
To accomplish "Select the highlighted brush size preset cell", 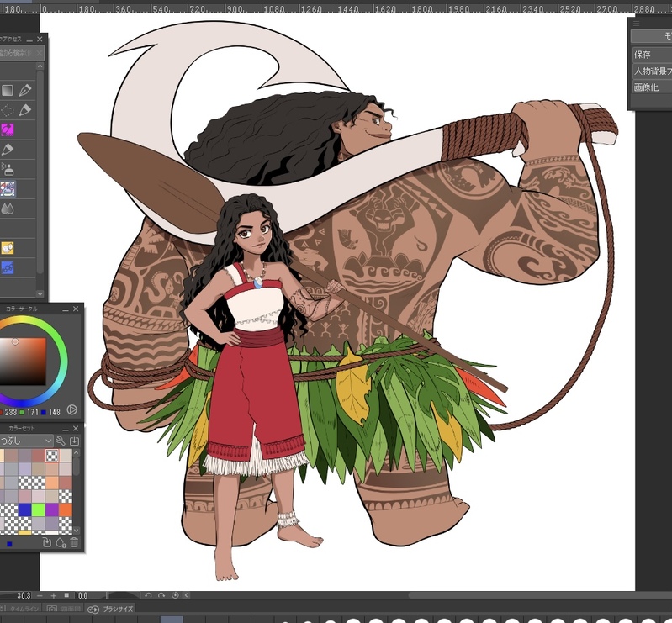I will 172,620.
